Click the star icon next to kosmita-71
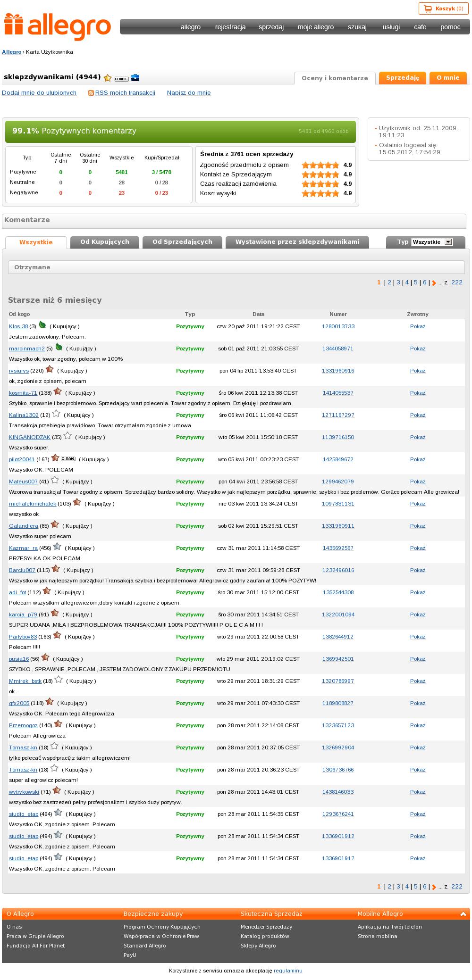 click(x=58, y=391)
